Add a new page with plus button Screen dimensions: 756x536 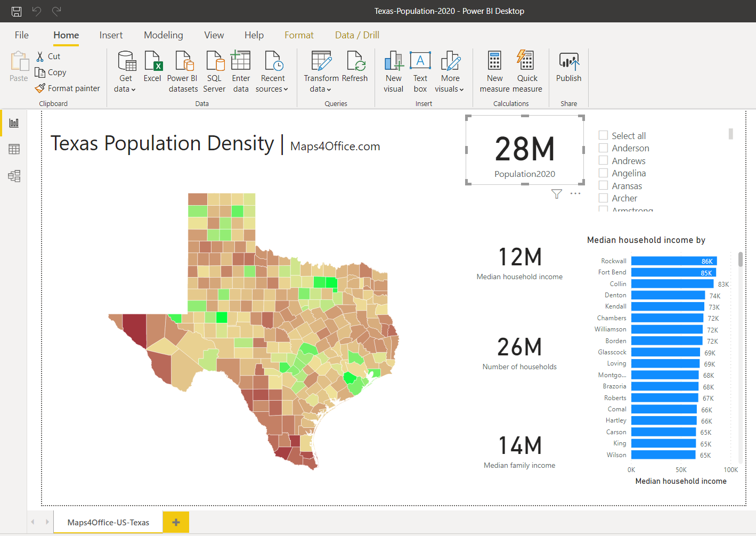pyautogui.click(x=176, y=522)
